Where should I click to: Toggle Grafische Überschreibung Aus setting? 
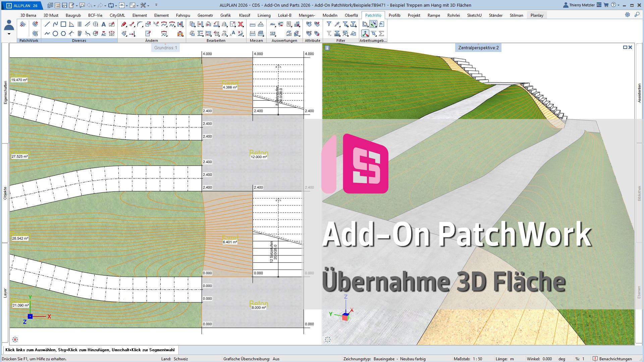click(x=276, y=359)
